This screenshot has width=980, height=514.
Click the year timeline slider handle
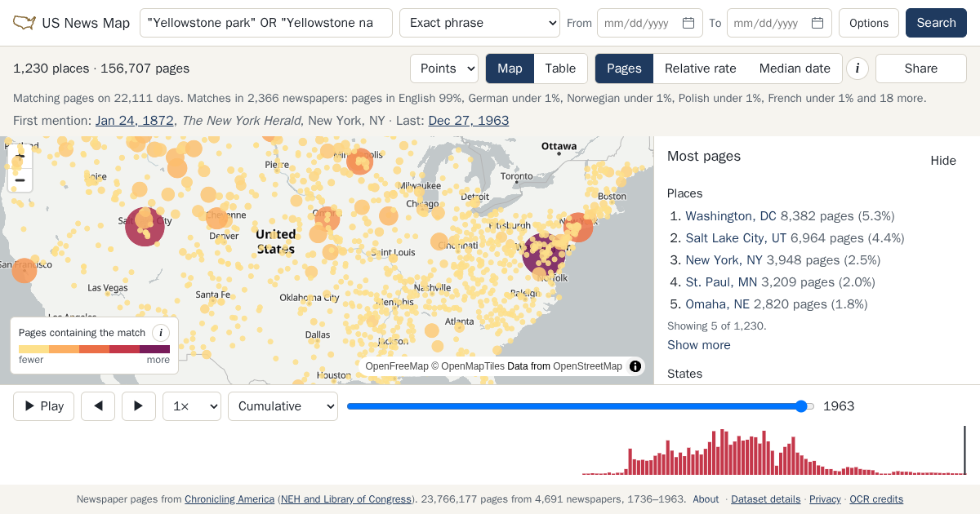[x=802, y=406]
